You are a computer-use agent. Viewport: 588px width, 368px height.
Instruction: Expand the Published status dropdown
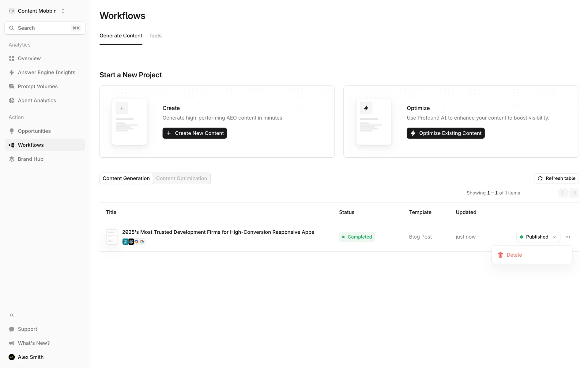[538, 237]
